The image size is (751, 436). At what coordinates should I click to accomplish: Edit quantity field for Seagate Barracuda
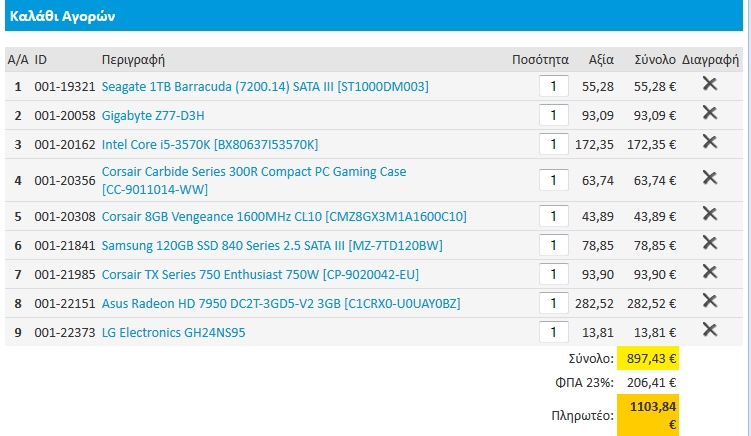pos(554,86)
